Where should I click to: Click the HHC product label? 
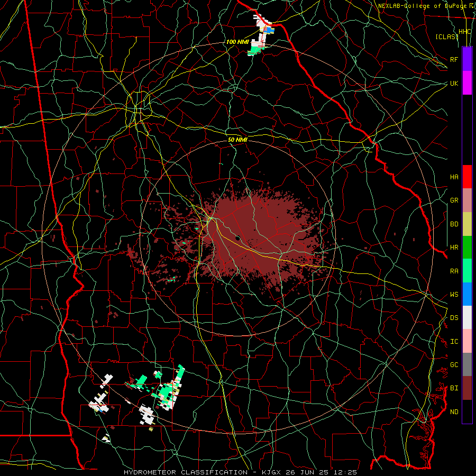tap(465, 32)
